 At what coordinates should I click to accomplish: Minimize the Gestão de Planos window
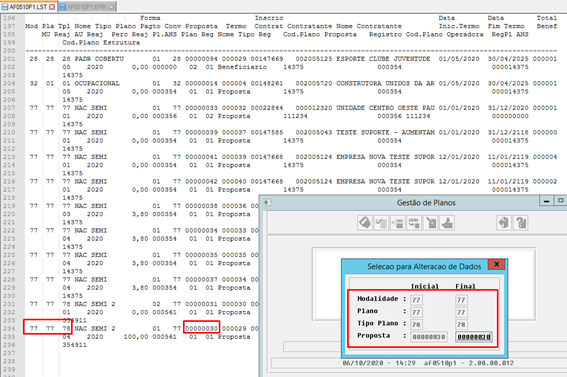(546, 201)
